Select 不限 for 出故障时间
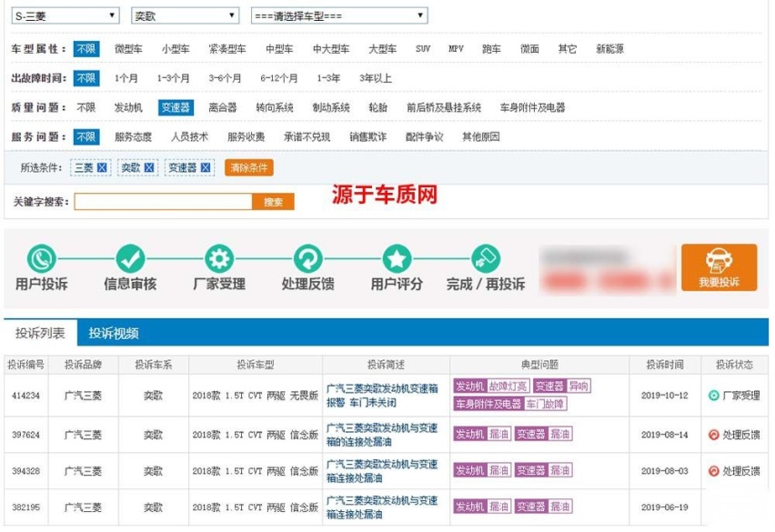This screenshot has width=775, height=532. (86, 78)
